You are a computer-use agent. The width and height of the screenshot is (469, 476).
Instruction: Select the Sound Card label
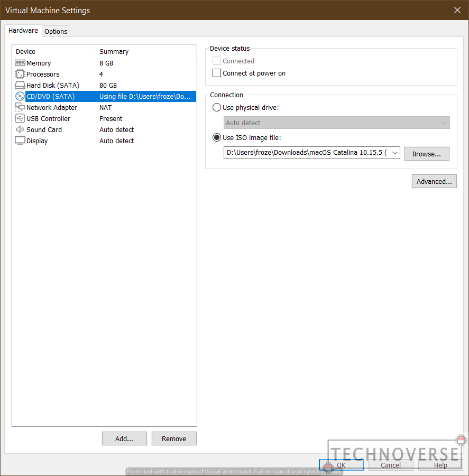[x=44, y=129]
